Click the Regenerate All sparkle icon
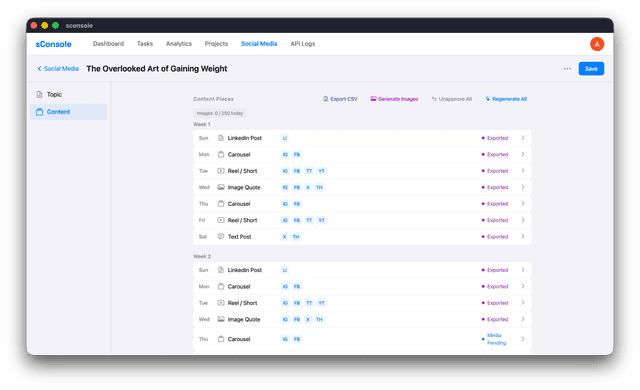 click(x=488, y=99)
